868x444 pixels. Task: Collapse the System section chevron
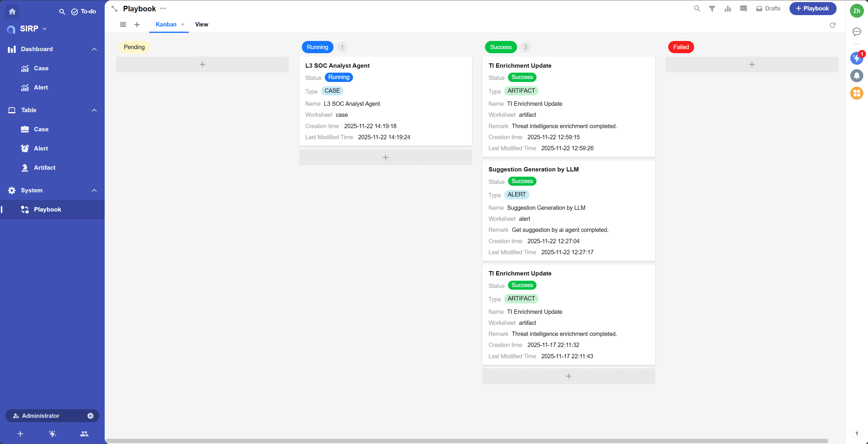(x=94, y=190)
